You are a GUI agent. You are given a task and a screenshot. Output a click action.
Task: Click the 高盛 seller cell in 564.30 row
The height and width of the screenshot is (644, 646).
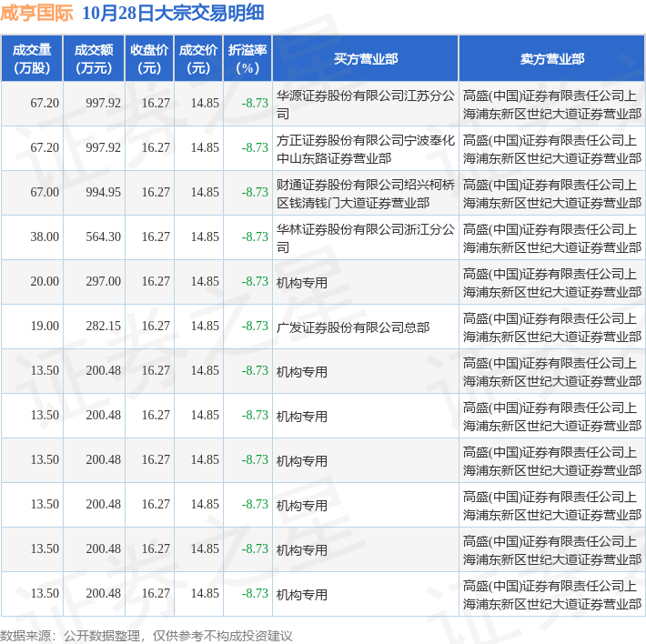pyautogui.click(x=552, y=238)
